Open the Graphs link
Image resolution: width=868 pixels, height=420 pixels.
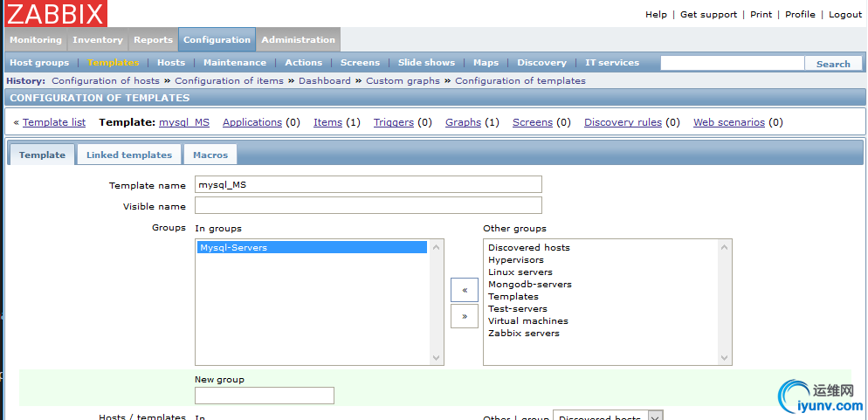(x=464, y=122)
